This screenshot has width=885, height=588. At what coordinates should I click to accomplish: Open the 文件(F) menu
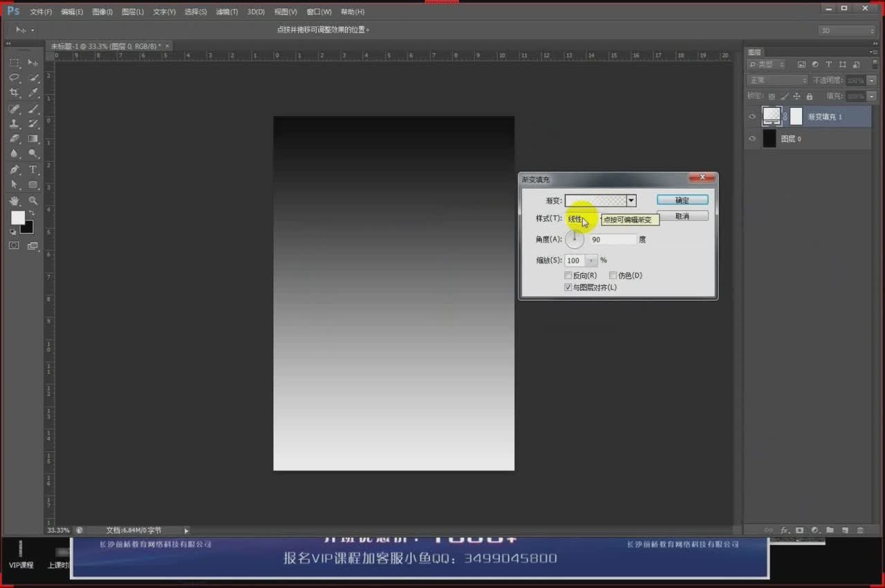[x=41, y=12]
